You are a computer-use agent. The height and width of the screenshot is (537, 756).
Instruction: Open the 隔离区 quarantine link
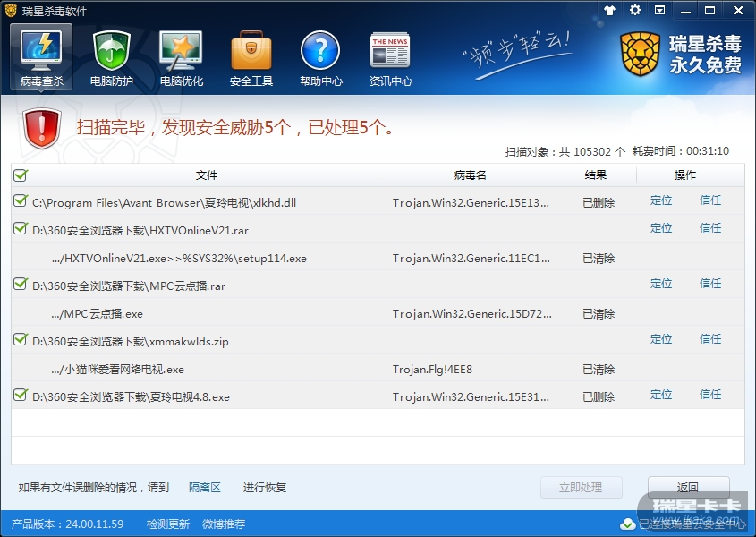204,487
